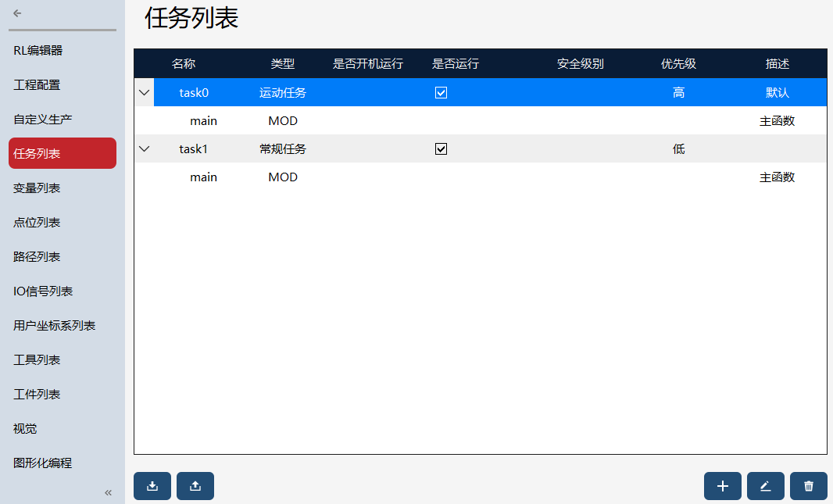Go to 工具列表 page

(x=63, y=360)
